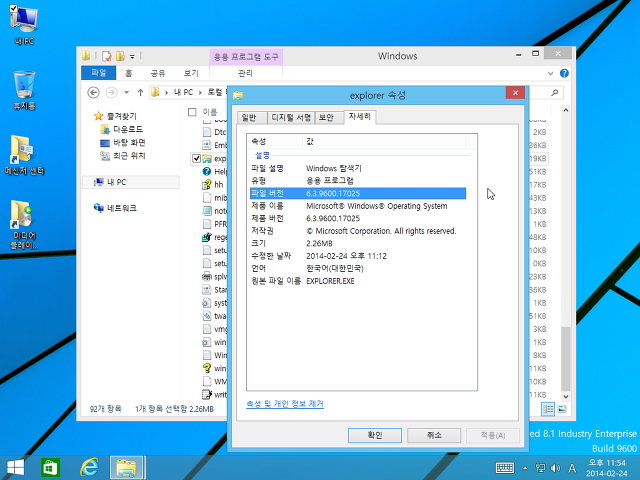Viewport: 640px width, 480px height.
Task: Open the 내 PC desktop icon
Action: coord(24,24)
